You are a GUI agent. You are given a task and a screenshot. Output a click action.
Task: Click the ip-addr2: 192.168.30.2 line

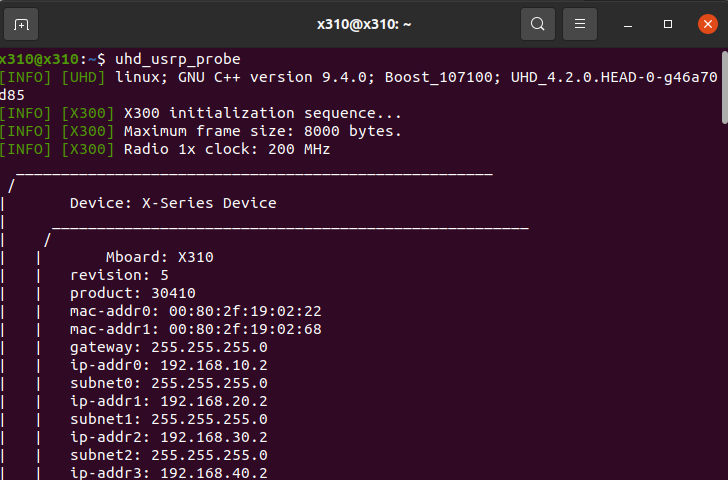(x=169, y=437)
